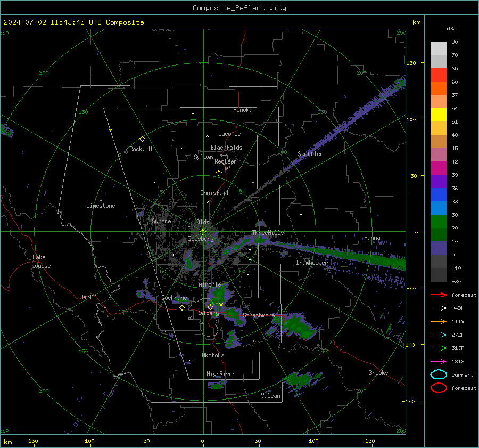479x448 pixels.
Task: Click the Composite_Reflectivity title text
Action: (x=240, y=8)
